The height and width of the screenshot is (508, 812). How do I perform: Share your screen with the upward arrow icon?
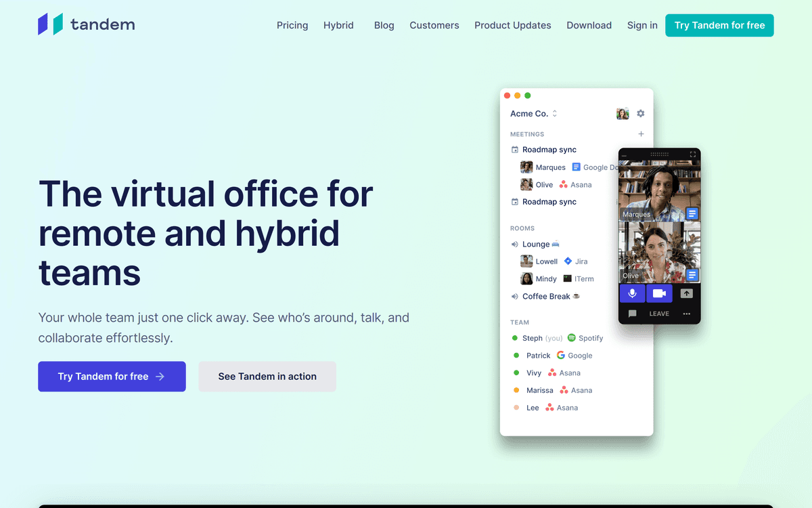click(x=686, y=293)
